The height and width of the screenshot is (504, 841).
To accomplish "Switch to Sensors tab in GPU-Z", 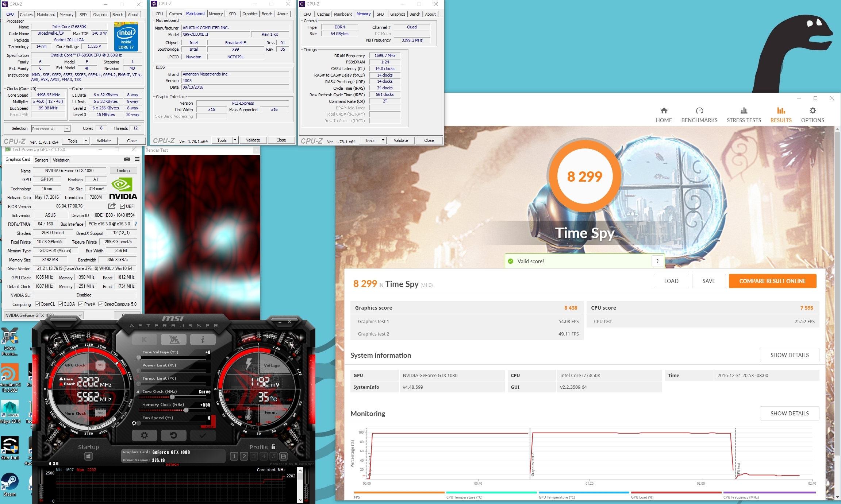I will 41,160.
